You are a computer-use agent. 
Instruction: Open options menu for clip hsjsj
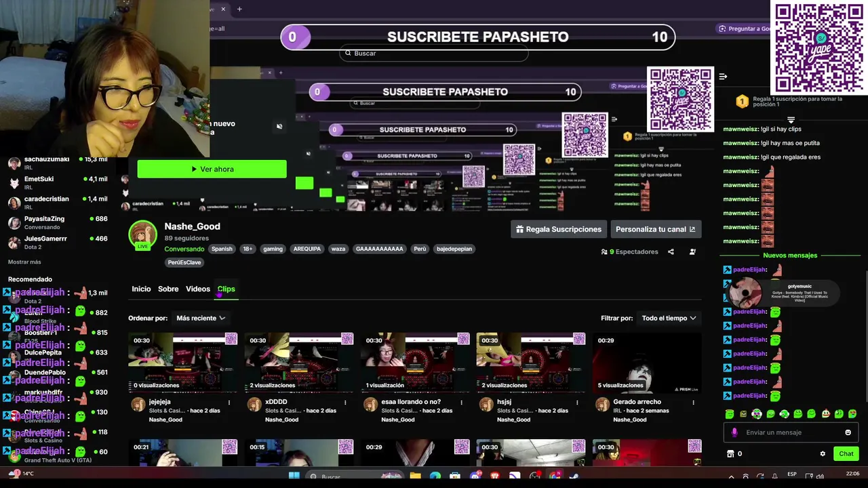[x=577, y=402]
